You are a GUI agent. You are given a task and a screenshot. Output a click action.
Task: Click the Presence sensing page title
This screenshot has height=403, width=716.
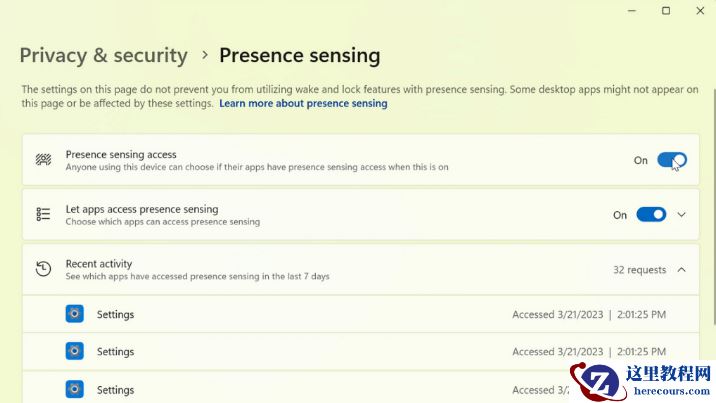[x=299, y=55]
